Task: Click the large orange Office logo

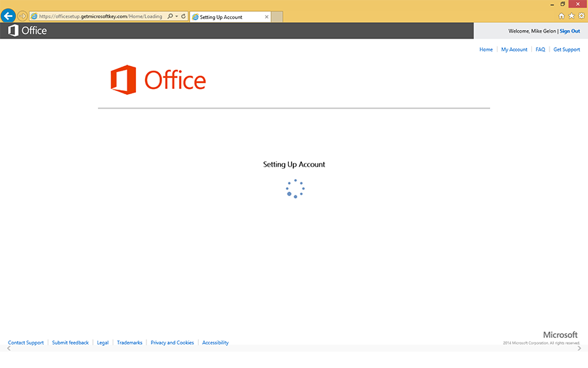Action: tap(158, 80)
